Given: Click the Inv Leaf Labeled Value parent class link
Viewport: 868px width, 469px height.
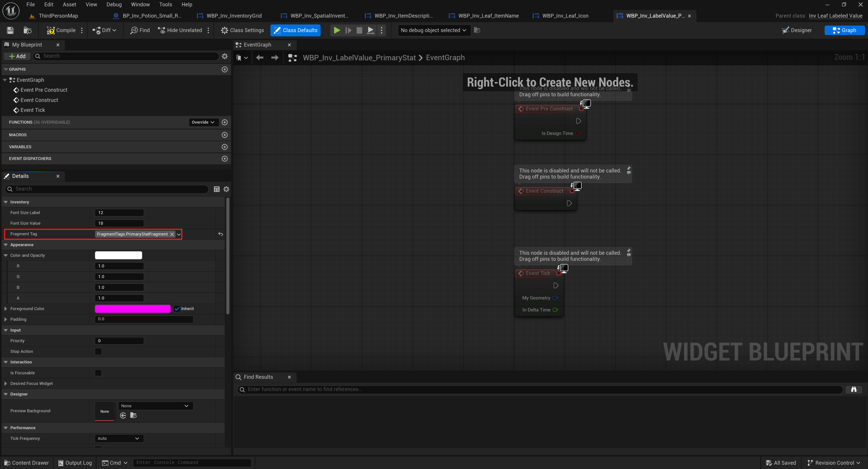Looking at the screenshot, I should pos(835,16).
